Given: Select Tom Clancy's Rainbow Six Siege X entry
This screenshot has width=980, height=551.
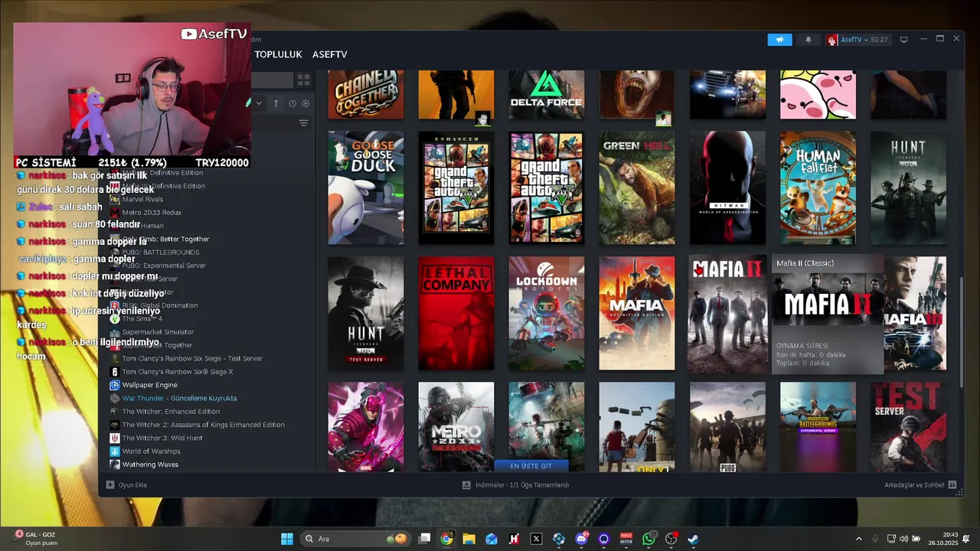Looking at the screenshot, I should pyautogui.click(x=178, y=371).
